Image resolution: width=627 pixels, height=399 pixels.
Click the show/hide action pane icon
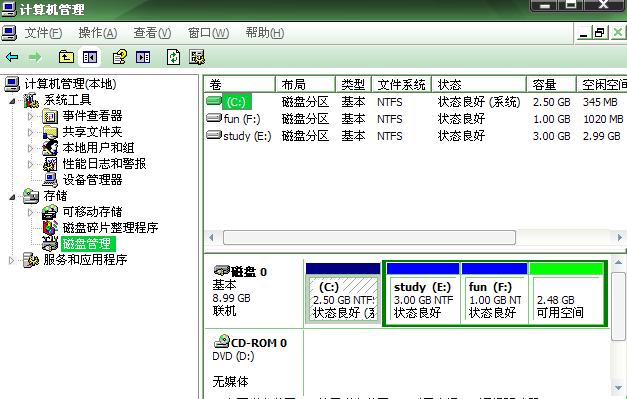[x=143, y=57]
